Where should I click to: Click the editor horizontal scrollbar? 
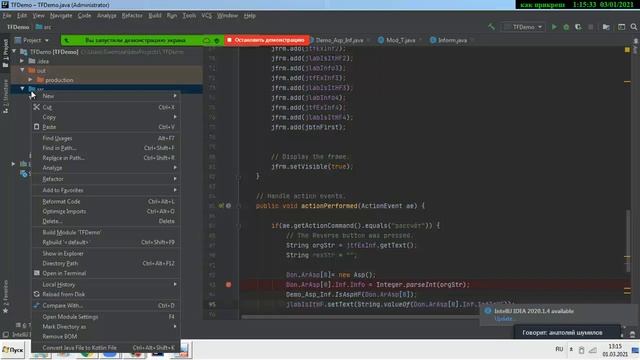[x=359, y=317]
